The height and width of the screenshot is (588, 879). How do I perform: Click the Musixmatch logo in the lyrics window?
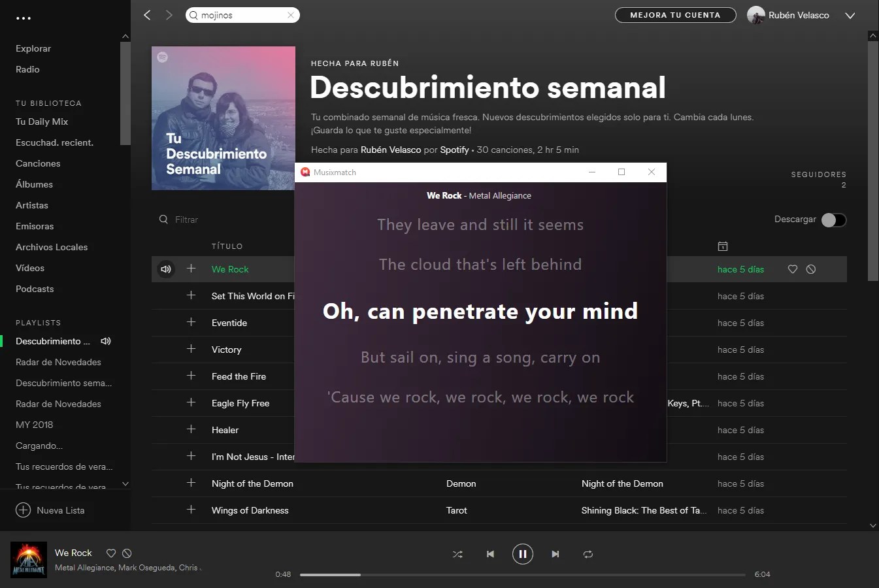pos(305,172)
